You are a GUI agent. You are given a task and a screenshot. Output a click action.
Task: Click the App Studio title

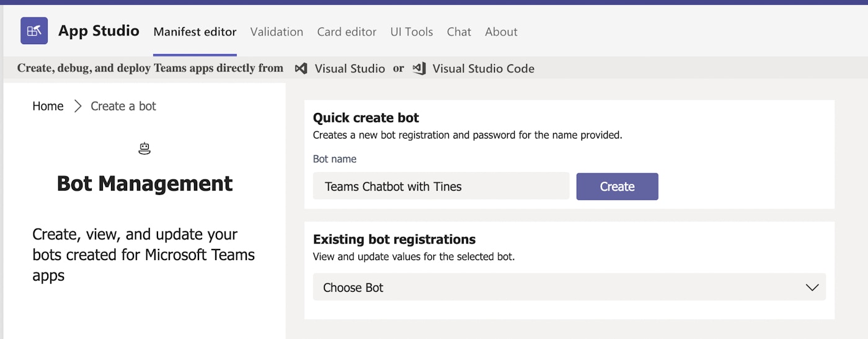(99, 31)
